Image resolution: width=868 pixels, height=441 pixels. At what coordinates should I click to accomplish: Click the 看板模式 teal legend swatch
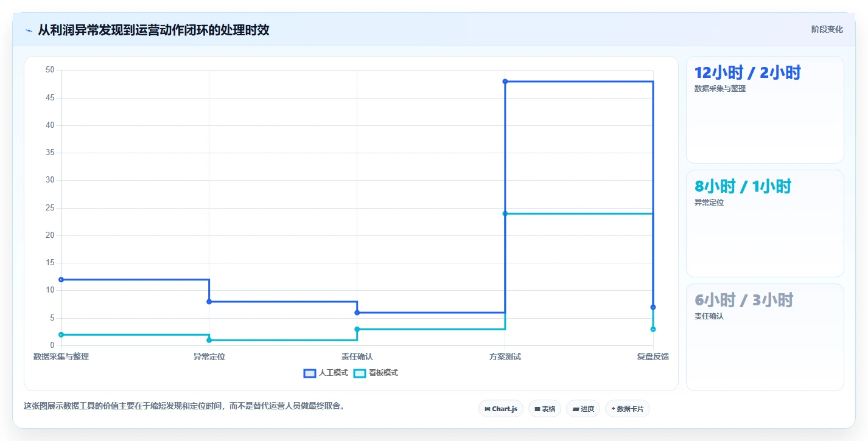point(360,373)
